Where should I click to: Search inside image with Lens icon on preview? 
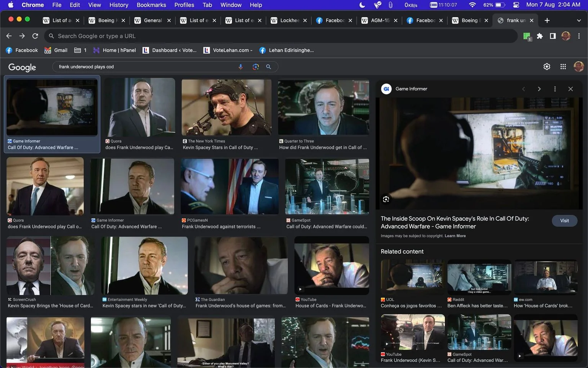(x=386, y=199)
